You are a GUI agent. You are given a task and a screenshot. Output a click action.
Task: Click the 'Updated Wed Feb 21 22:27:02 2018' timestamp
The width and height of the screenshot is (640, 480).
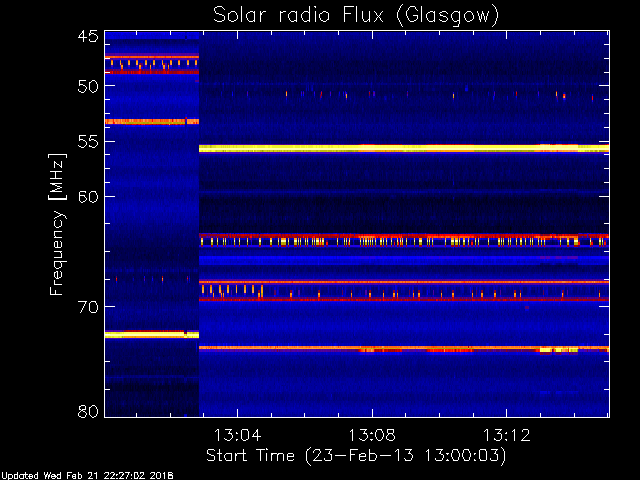pos(87,476)
